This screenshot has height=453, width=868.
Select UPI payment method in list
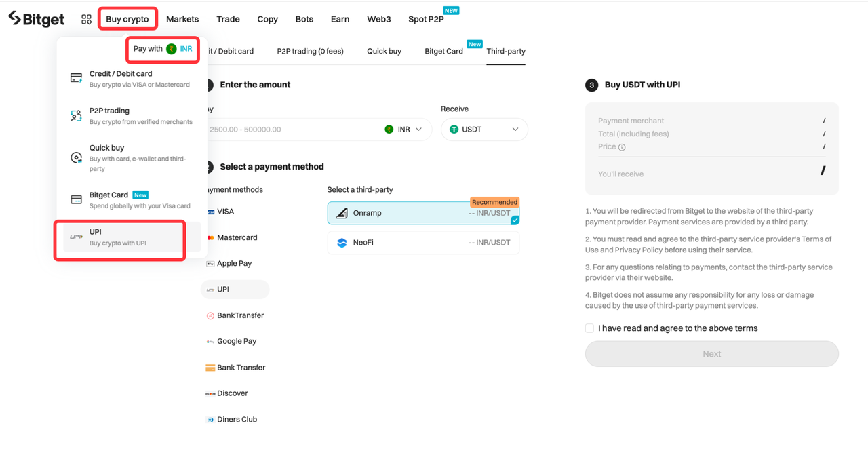coord(235,290)
